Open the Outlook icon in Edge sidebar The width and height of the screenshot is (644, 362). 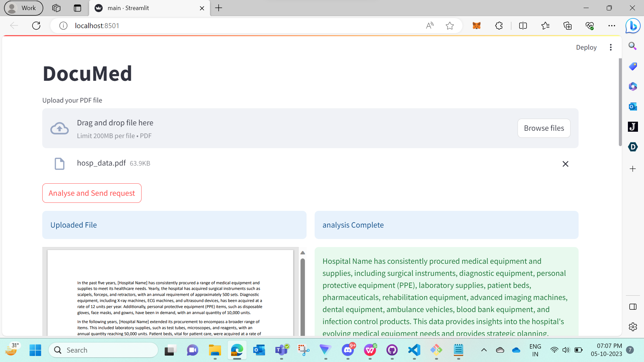pos(633,107)
